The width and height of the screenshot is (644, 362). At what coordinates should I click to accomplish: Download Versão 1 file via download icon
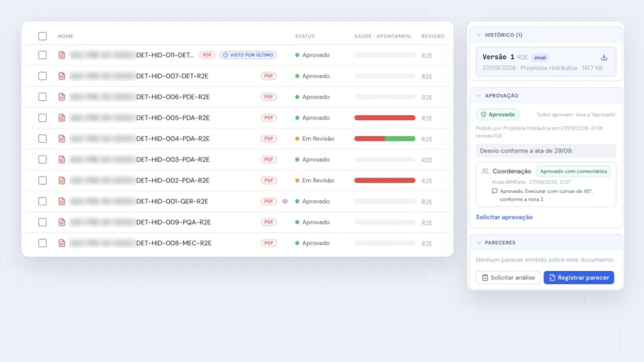click(604, 57)
